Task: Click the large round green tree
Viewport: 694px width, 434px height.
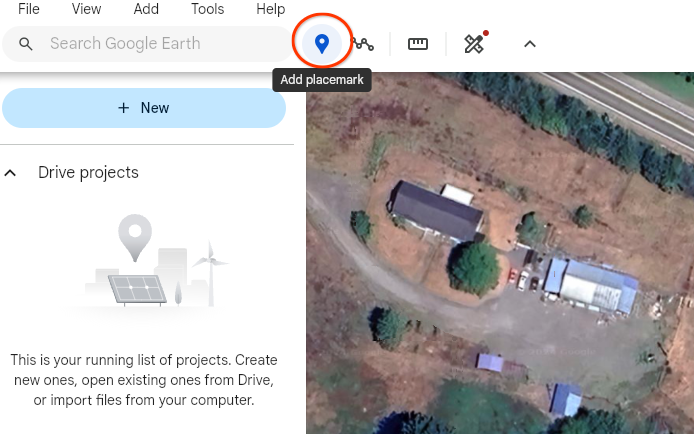Action: coord(474,268)
